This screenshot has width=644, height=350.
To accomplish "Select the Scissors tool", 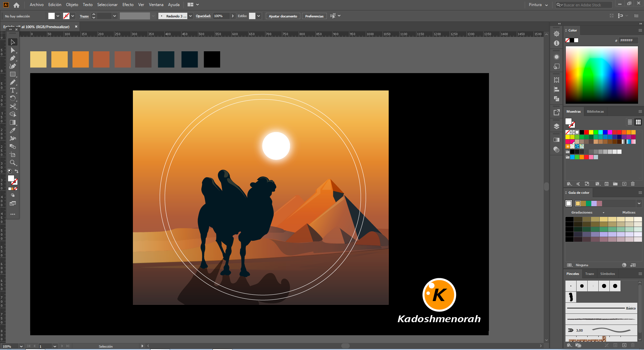I will 13,106.
